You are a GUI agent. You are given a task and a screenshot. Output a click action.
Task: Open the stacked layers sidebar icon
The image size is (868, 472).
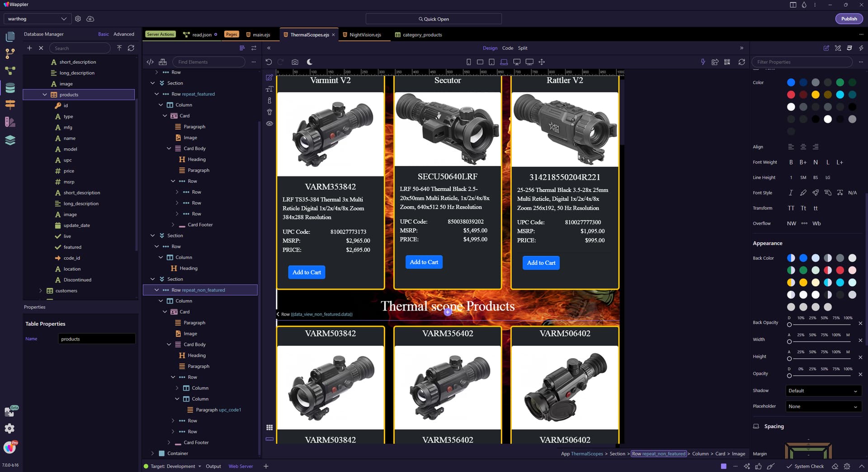10,140
